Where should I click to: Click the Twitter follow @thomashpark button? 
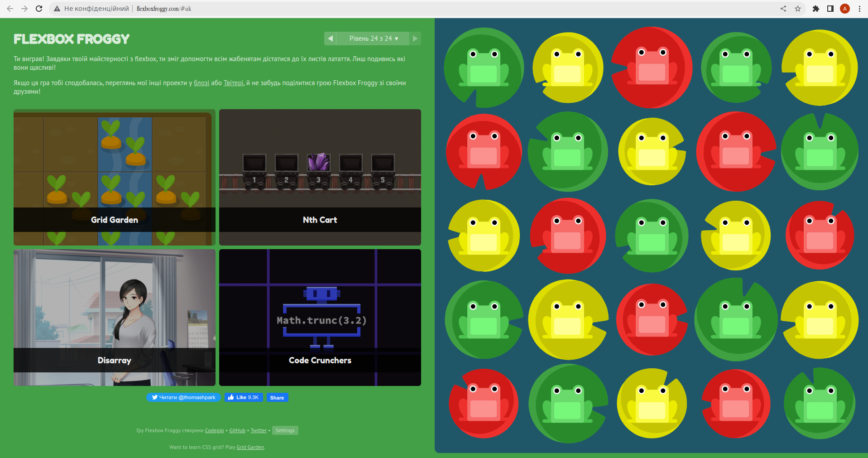[x=183, y=397]
